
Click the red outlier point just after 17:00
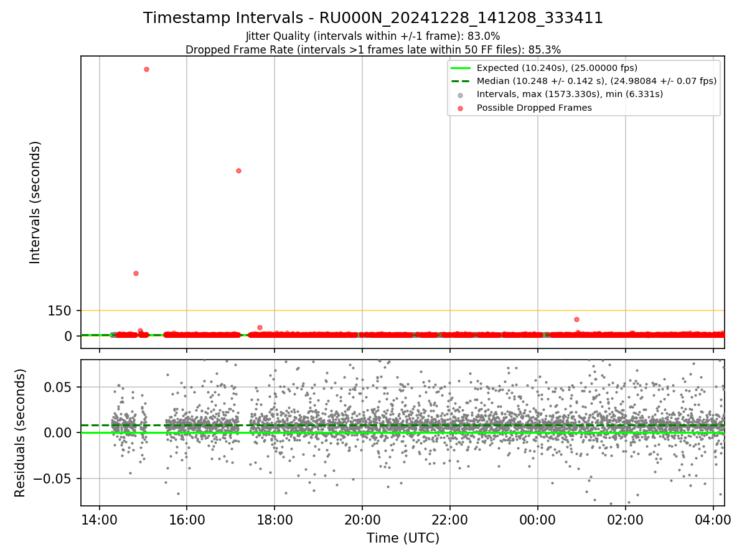238,170
